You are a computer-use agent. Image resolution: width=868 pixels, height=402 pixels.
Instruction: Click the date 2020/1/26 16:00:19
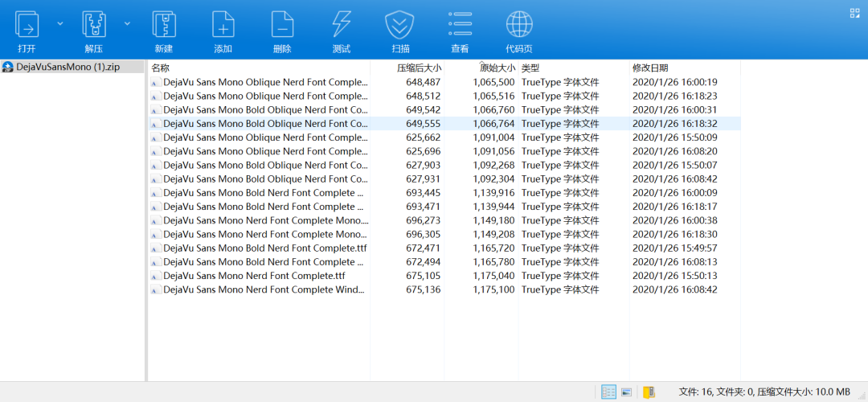click(x=675, y=83)
